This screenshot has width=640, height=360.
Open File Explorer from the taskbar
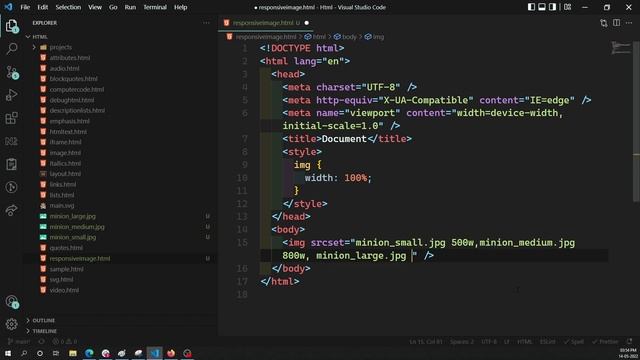[73, 353]
